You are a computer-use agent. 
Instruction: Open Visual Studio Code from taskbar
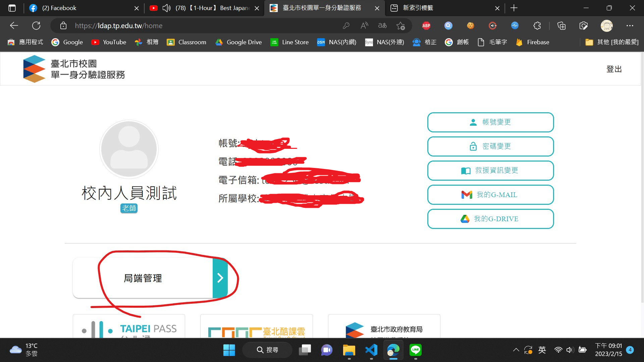[x=371, y=350]
